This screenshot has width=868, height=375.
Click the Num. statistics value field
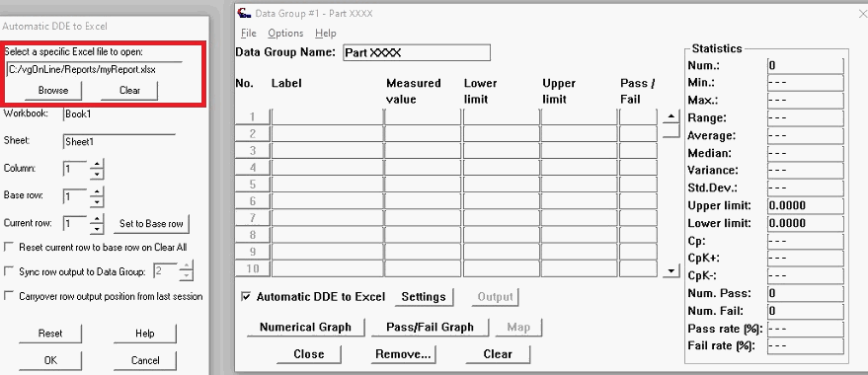coord(806,65)
